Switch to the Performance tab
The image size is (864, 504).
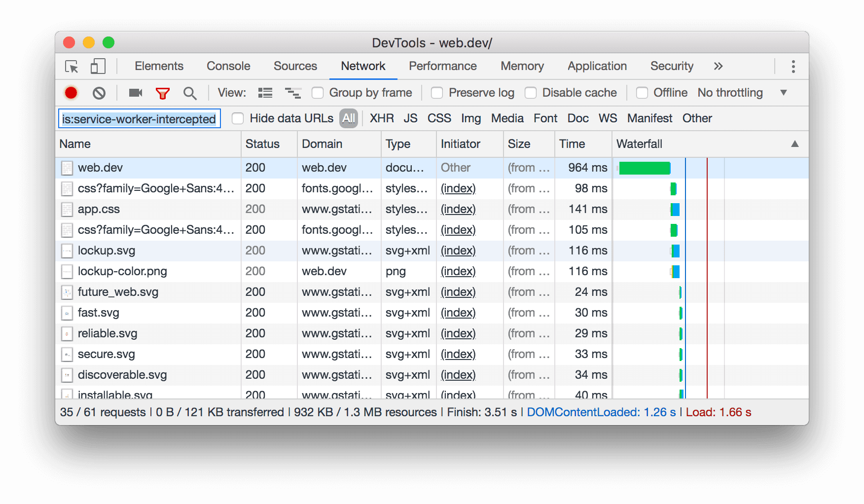coord(442,66)
